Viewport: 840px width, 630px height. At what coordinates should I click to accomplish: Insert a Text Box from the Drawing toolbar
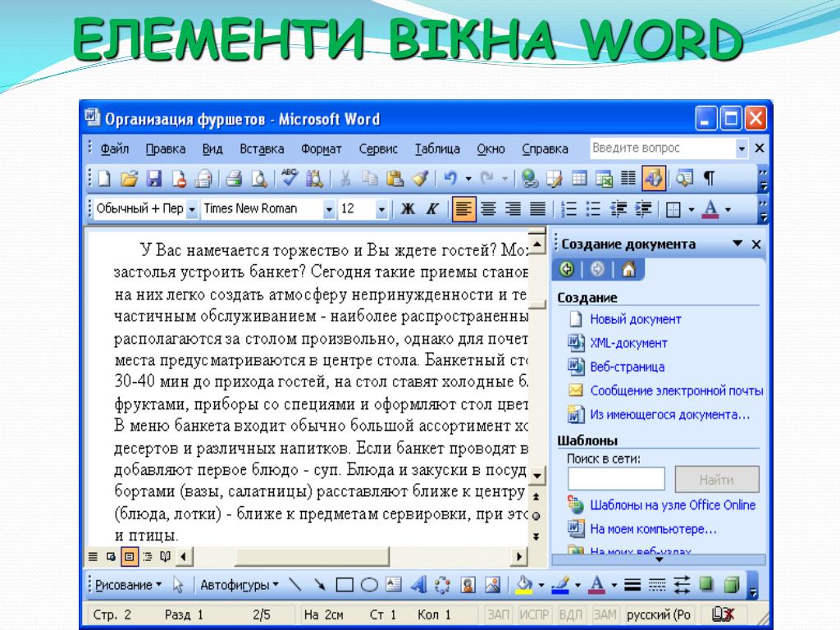click(x=394, y=584)
